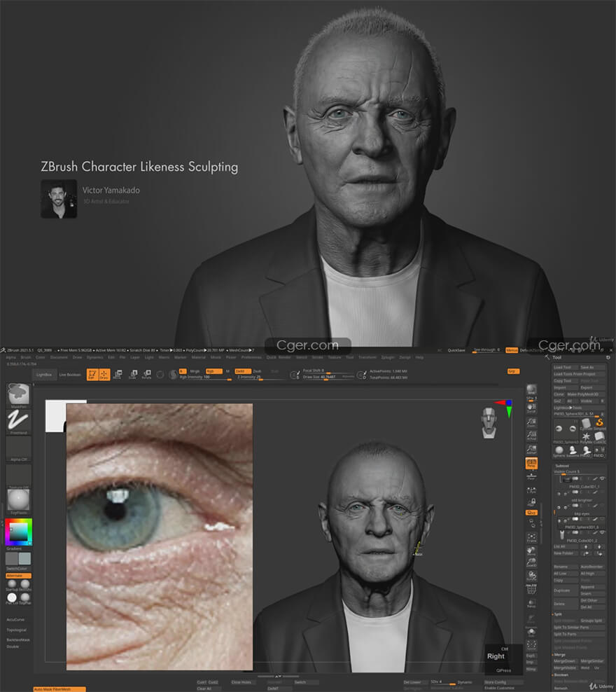
Task: Click the Frame view icon
Action: 531,538
